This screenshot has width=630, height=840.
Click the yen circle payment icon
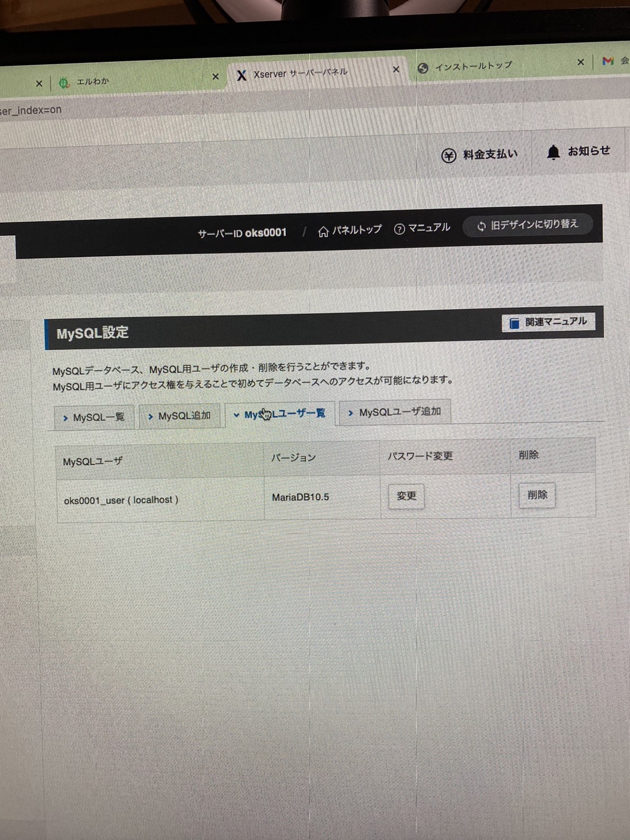point(449,155)
